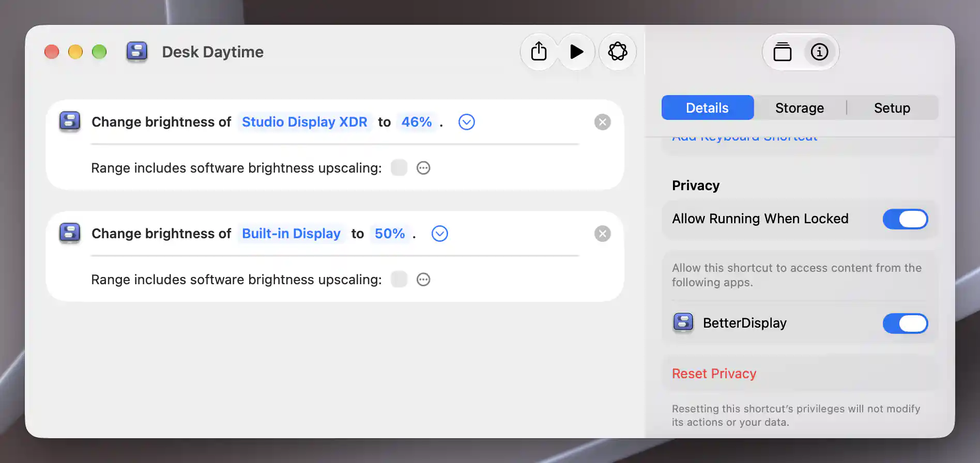Edit the 50% brightness value
The width and height of the screenshot is (980, 463).
390,234
